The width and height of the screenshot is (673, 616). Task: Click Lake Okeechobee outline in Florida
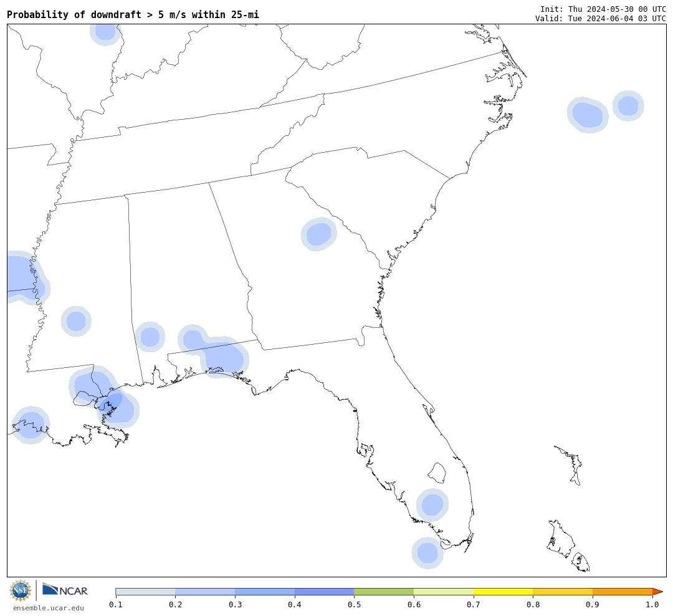pos(437,472)
